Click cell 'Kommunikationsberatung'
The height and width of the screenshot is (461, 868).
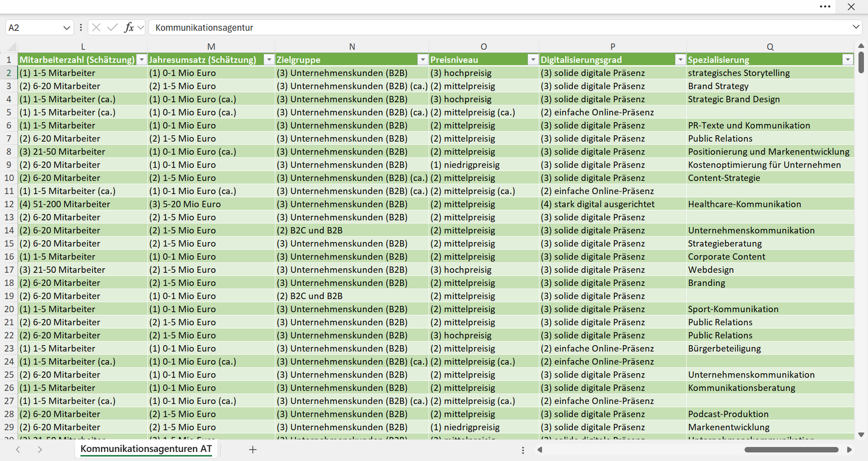[770, 388]
